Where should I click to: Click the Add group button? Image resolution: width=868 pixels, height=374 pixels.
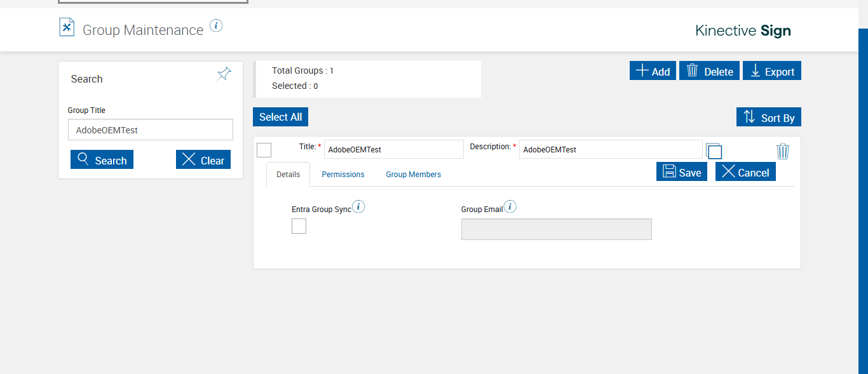click(653, 71)
